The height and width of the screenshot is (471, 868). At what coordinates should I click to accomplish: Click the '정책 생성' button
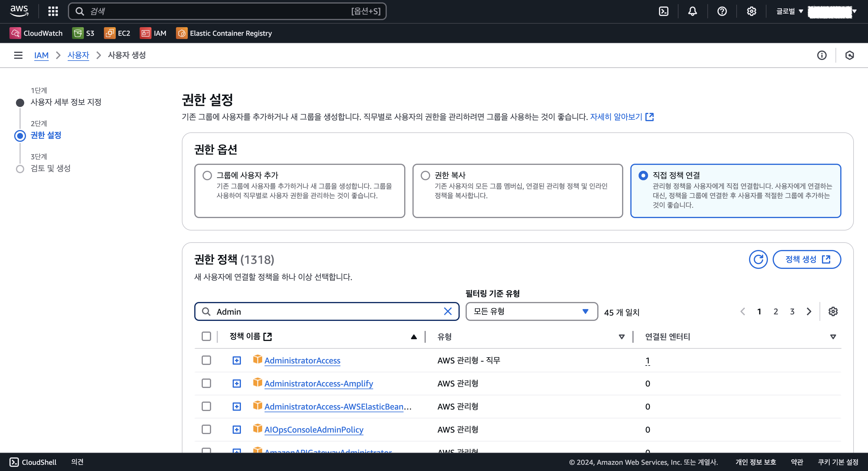point(807,259)
